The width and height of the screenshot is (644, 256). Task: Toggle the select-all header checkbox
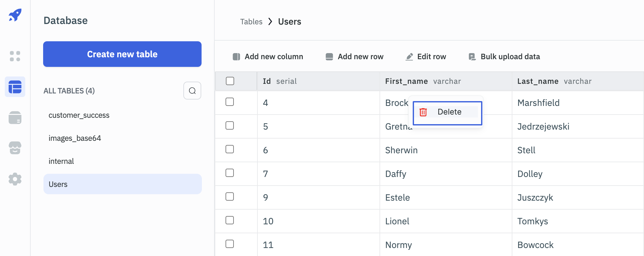[230, 81]
